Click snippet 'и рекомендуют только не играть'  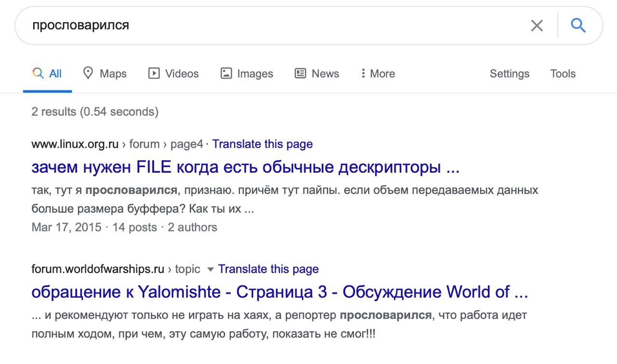[158, 316]
